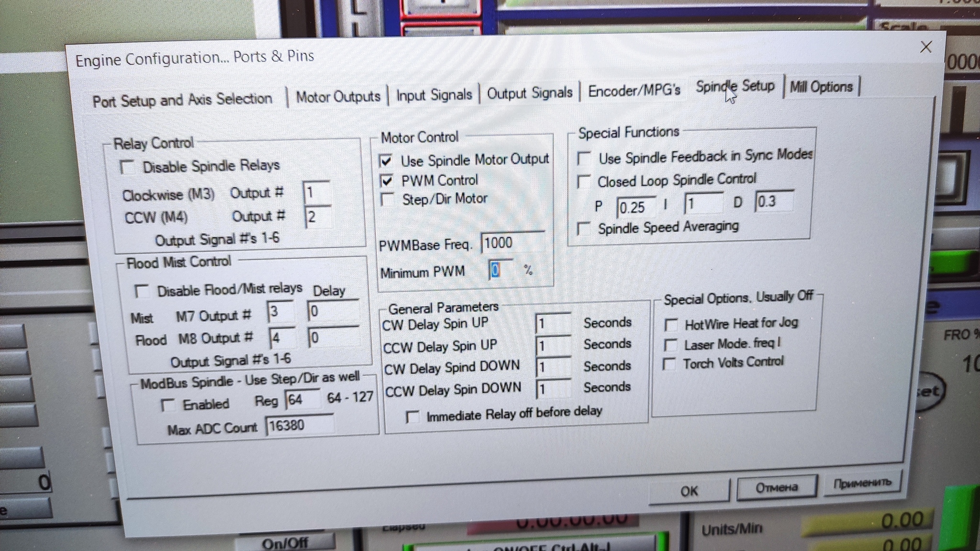
Task: Toggle PWM Control checkbox
Action: pyautogui.click(x=387, y=181)
